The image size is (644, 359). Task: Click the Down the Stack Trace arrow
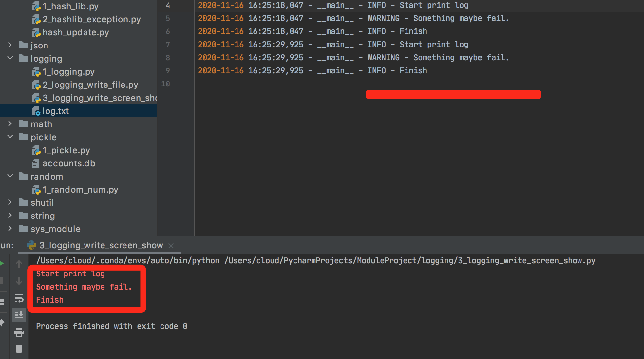pyautogui.click(x=19, y=281)
